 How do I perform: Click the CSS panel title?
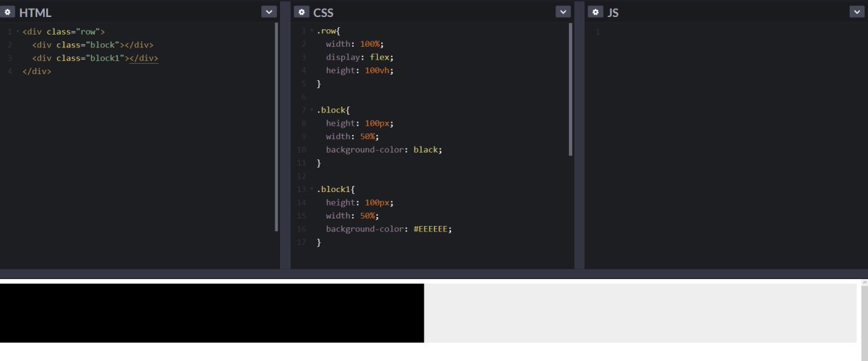[x=323, y=13]
